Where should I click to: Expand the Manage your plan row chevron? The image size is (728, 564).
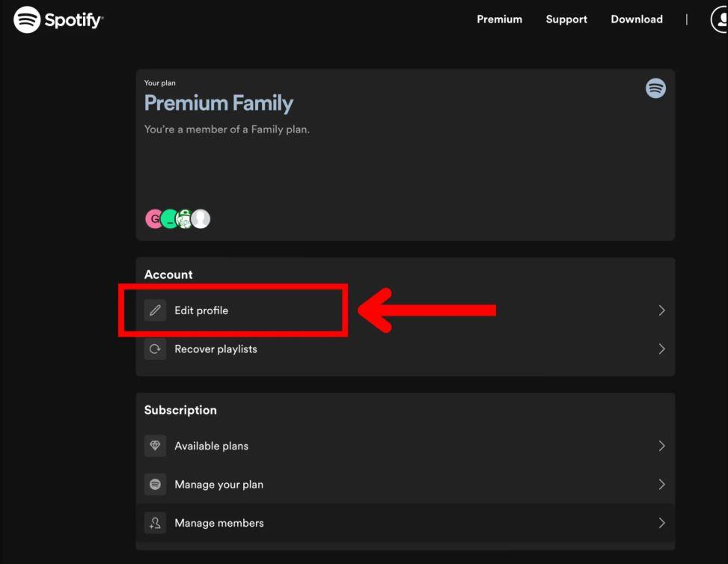[x=661, y=485]
